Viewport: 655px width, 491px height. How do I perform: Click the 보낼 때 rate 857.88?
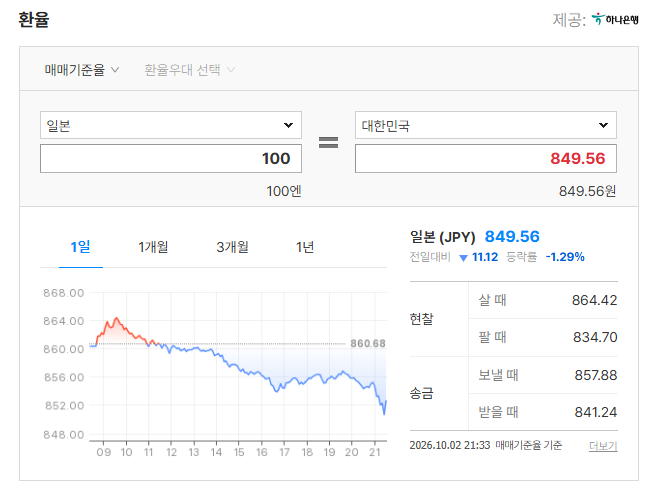tap(596, 375)
